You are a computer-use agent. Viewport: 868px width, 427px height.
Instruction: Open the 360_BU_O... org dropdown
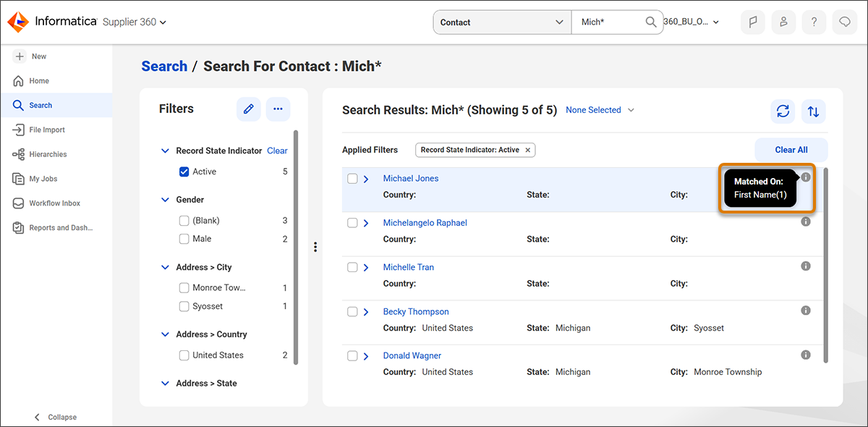pyautogui.click(x=692, y=22)
